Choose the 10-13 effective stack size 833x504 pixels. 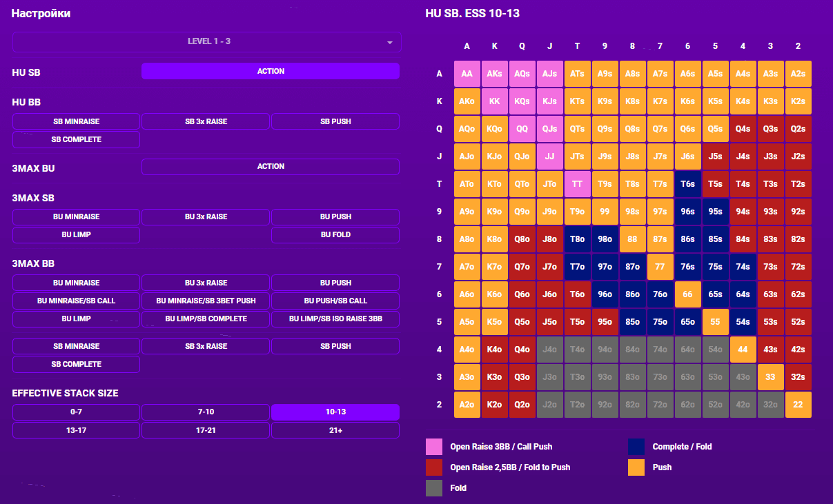tap(335, 412)
